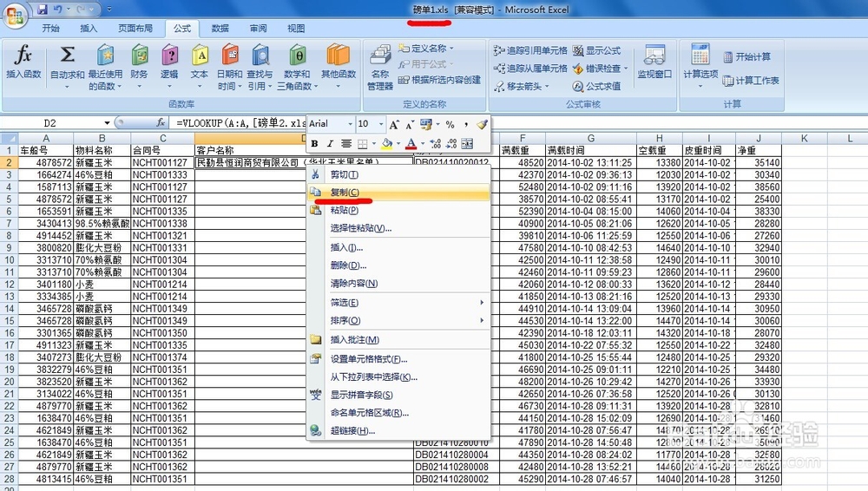Screen dimensions: 868x491
Task: Open Math and Trig functions icon
Action: pyautogui.click(x=297, y=56)
